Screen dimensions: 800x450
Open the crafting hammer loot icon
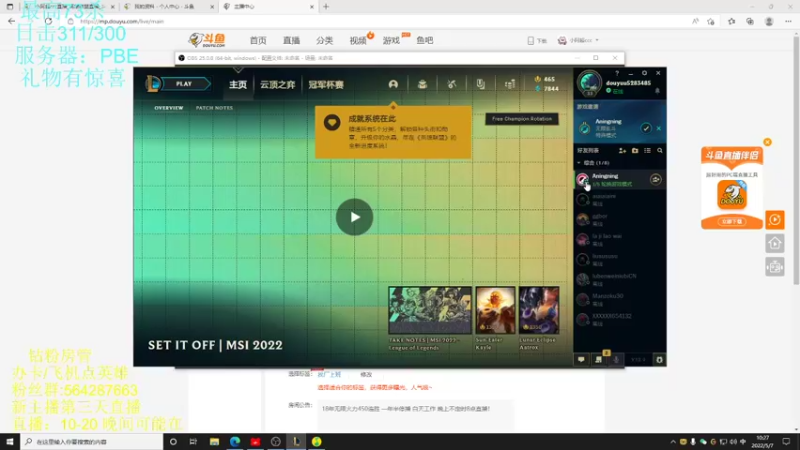[x=452, y=84]
